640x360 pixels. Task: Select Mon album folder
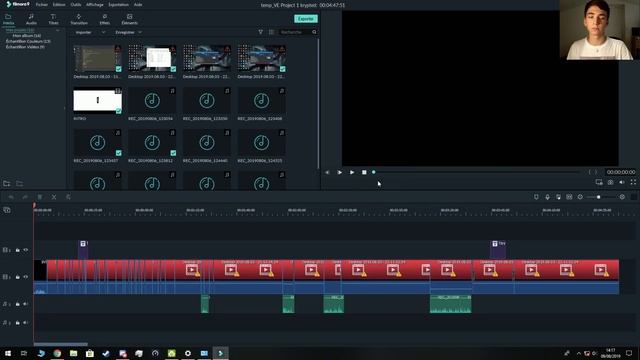(27, 36)
